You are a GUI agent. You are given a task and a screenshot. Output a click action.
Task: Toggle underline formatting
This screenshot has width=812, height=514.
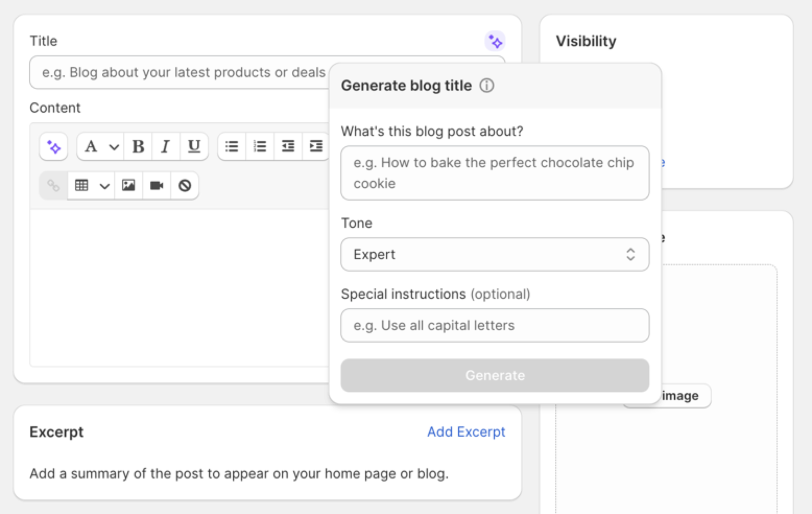pos(194,146)
